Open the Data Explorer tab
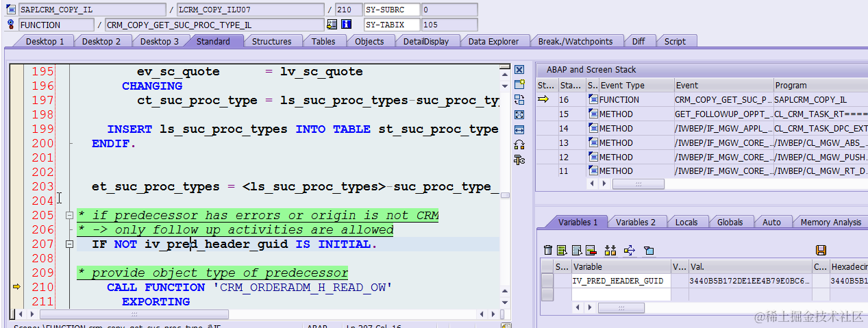Image resolution: width=868 pixels, height=328 pixels. [x=494, y=41]
